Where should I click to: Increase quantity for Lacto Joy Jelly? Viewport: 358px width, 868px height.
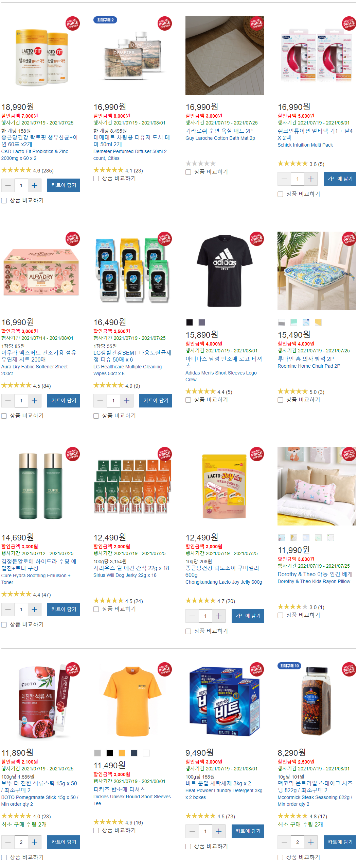[x=219, y=616]
